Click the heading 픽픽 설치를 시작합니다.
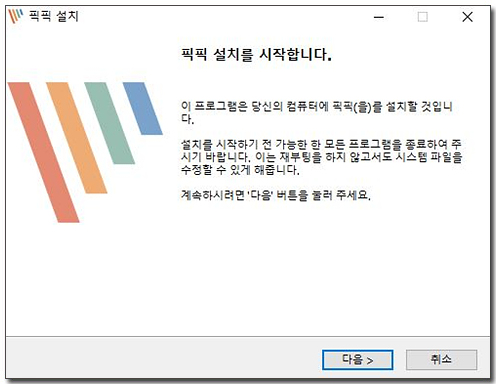The width and height of the screenshot is (496, 384). pyautogui.click(x=256, y=54)
